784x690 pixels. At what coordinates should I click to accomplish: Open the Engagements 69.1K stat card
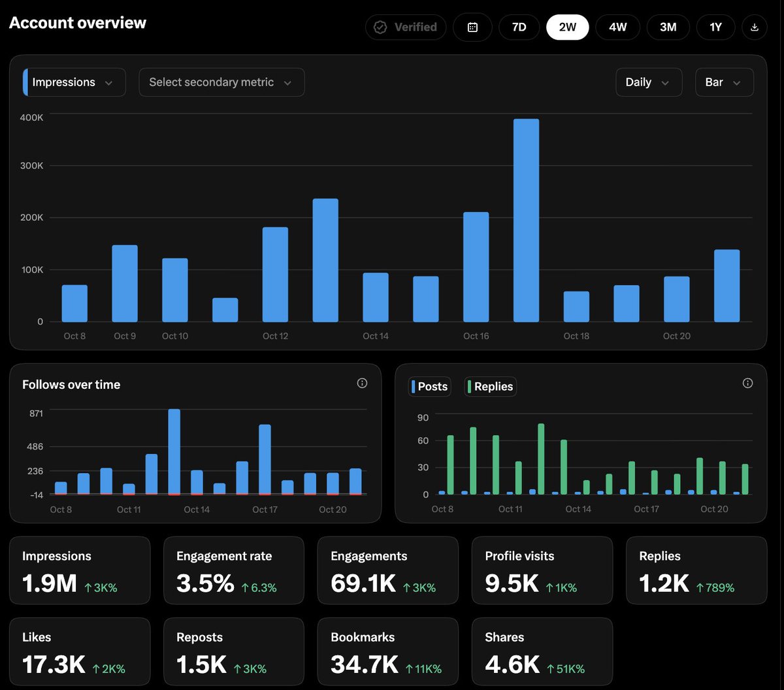[x=388, y=570]
